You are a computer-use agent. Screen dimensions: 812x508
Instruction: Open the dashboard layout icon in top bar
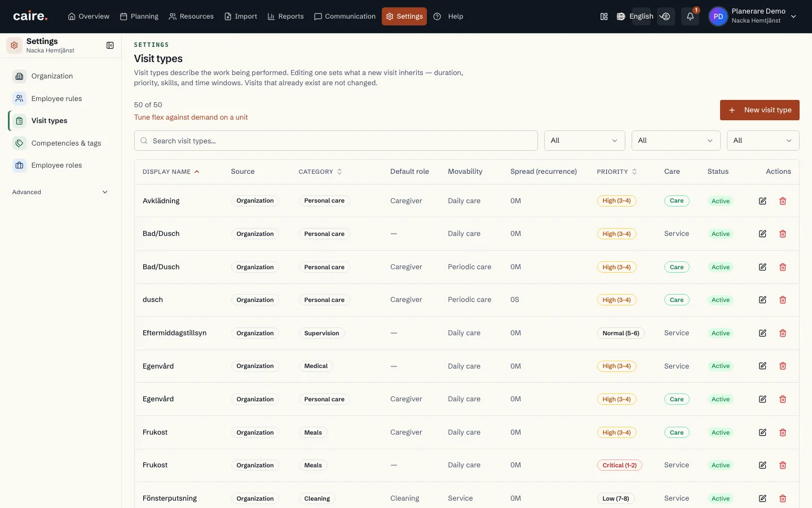click(604, 16)
